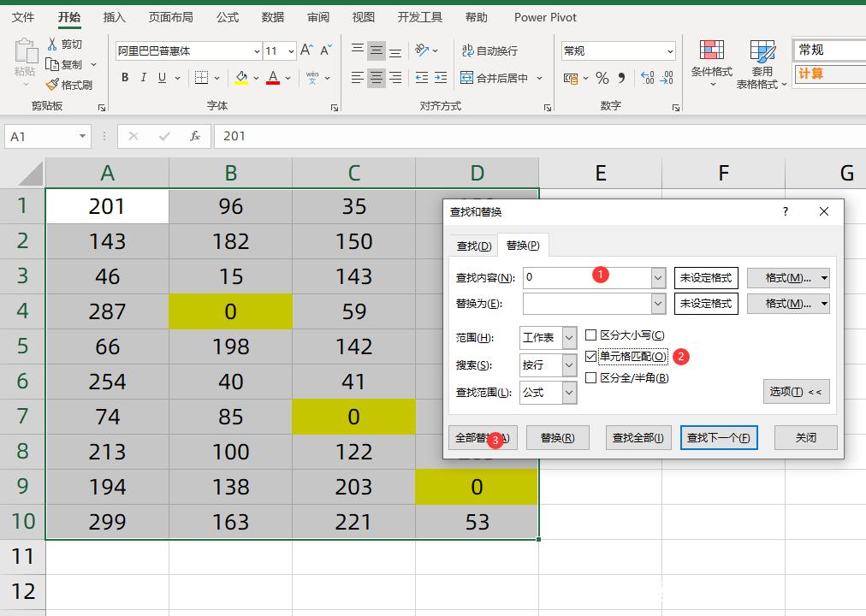
Task: Open Conditional Formatting (条件格式)
Action: point(712,63)
